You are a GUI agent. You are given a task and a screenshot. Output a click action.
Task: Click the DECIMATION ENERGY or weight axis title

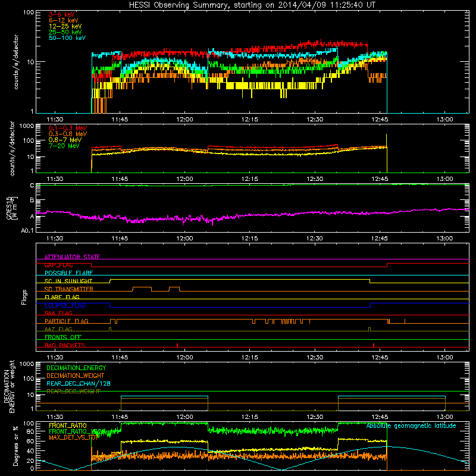pyautogui.click(x=10, y=386)
